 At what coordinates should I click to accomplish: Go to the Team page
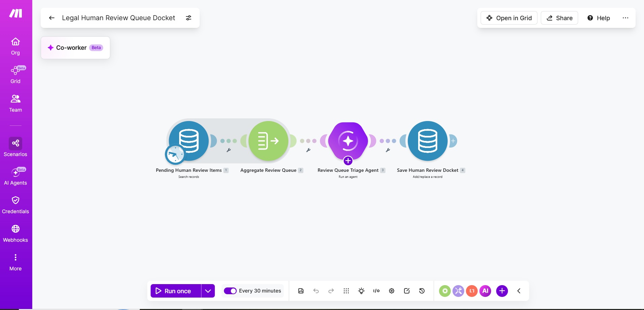tap(15, 104)
